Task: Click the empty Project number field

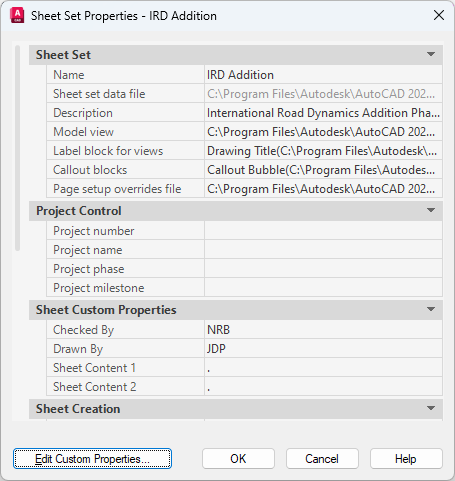Action: (323, 231)
